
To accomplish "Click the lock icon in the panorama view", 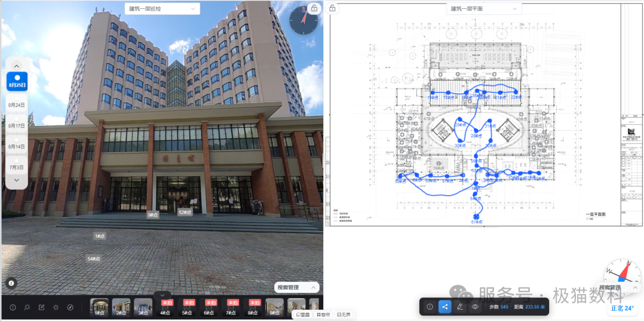I will (314, 8).
